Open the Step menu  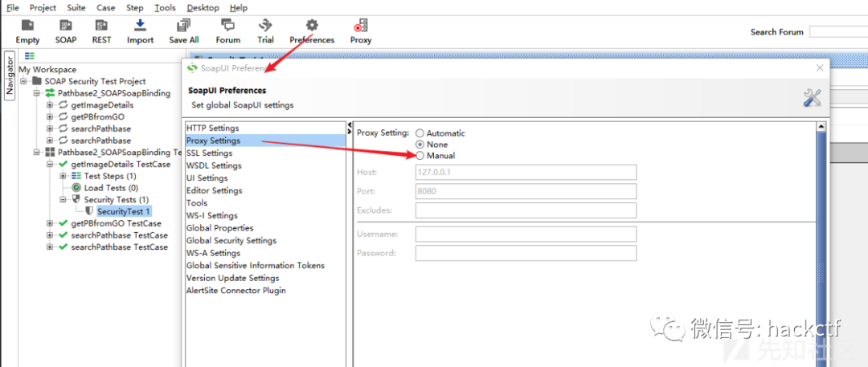(134, 8)
